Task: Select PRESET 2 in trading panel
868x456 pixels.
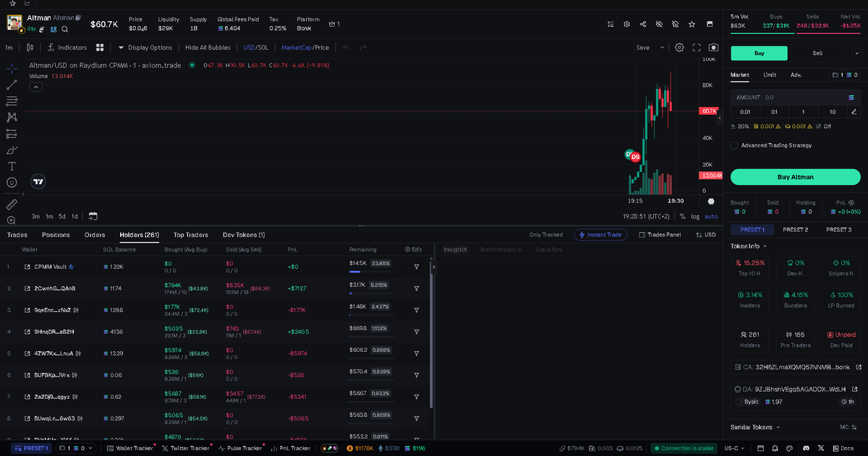Action: (x=795, y=229)
